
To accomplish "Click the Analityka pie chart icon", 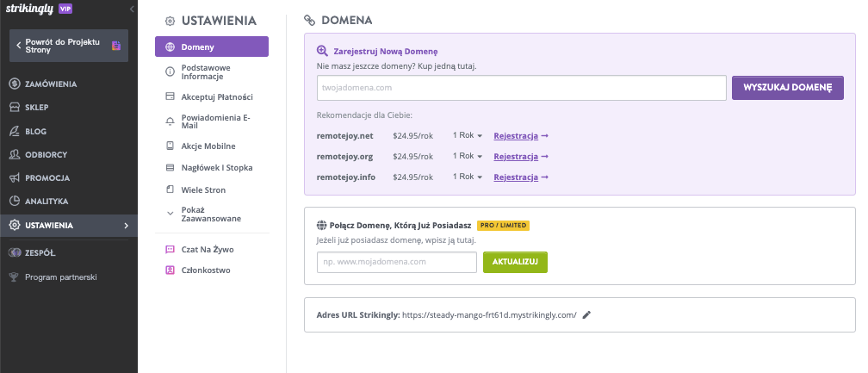I will pos(15,201).
